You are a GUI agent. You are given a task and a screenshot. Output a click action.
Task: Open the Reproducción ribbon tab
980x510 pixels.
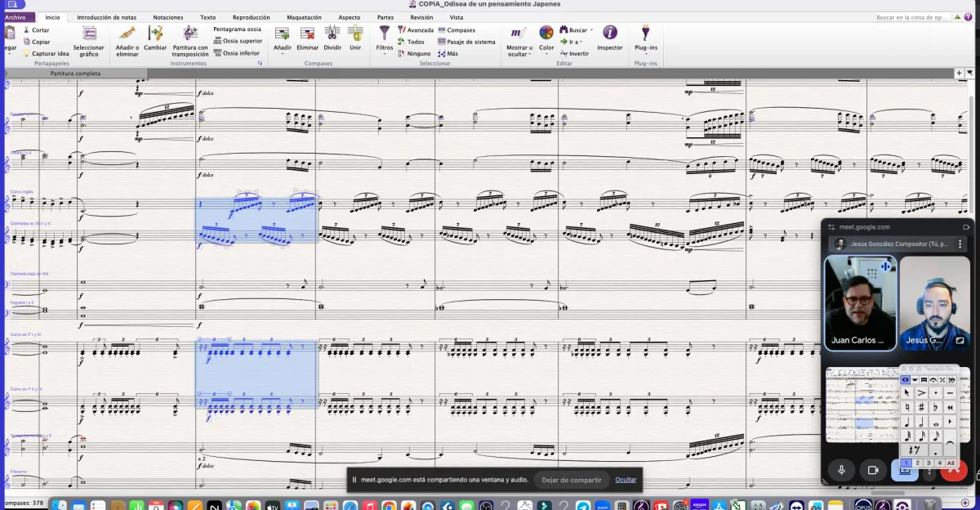(251, 17)
